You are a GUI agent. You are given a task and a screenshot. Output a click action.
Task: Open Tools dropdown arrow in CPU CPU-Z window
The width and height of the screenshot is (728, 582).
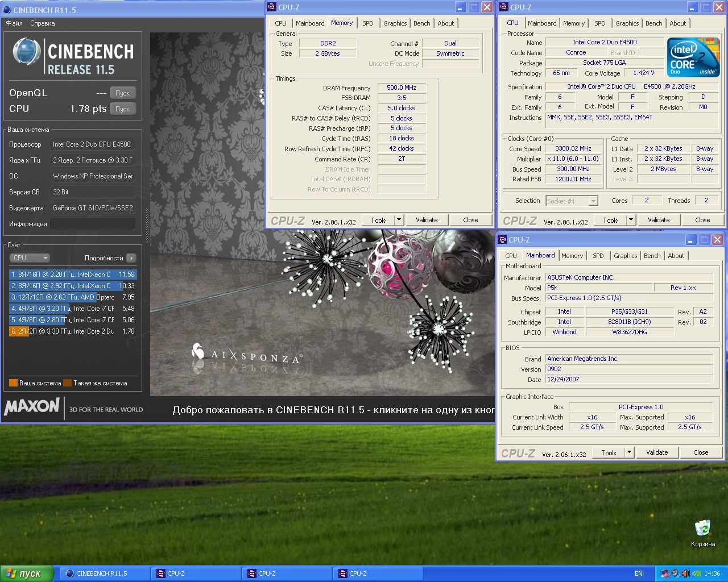pyautogui.click(x=631, y=220)
